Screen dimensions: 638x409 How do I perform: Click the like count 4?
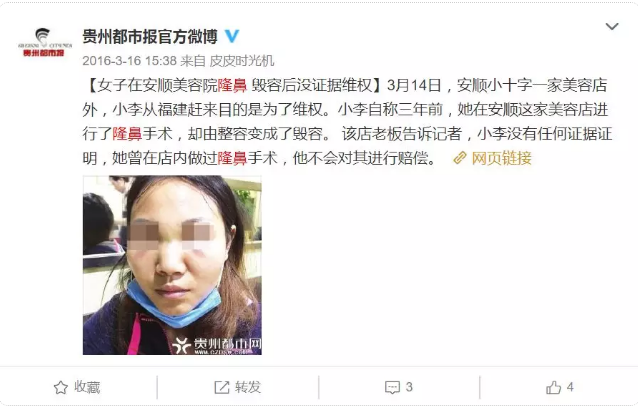(570, 387)
